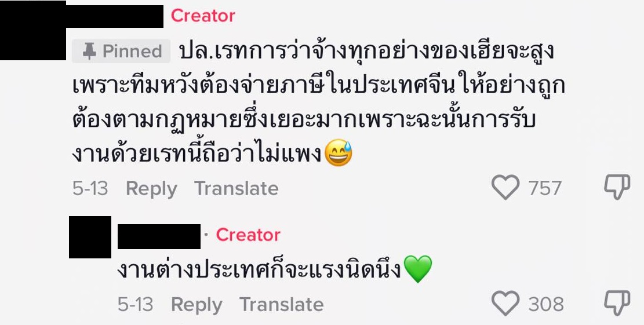Image resolution: width=644 pixels, height=325 pixels.
Task: Open the pinned commenter's profile avatar
Action: (x=32, y=30)
